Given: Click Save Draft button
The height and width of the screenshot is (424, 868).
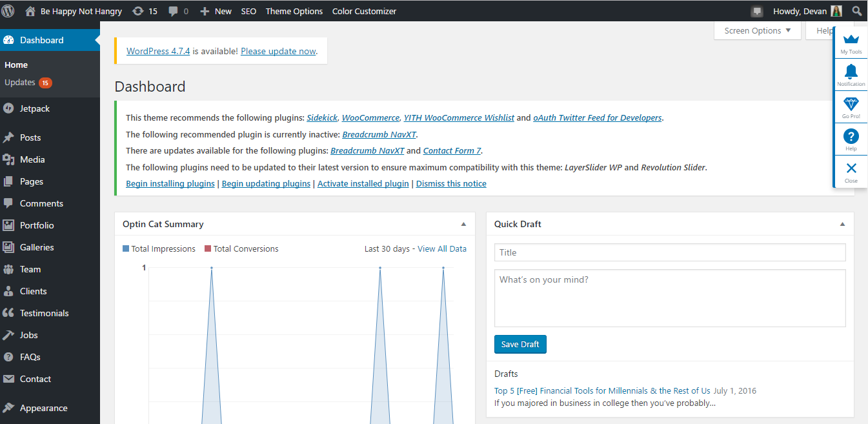Looking at the screenshot, I should [521, 345].
